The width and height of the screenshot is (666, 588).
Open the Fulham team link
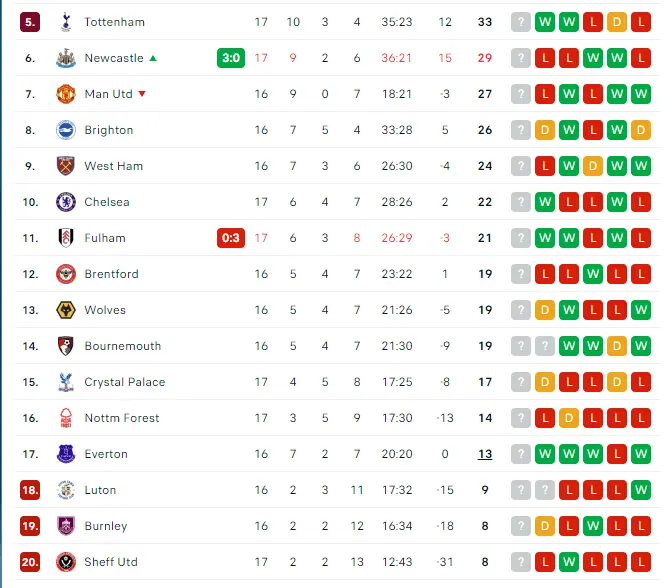point(105,238)
